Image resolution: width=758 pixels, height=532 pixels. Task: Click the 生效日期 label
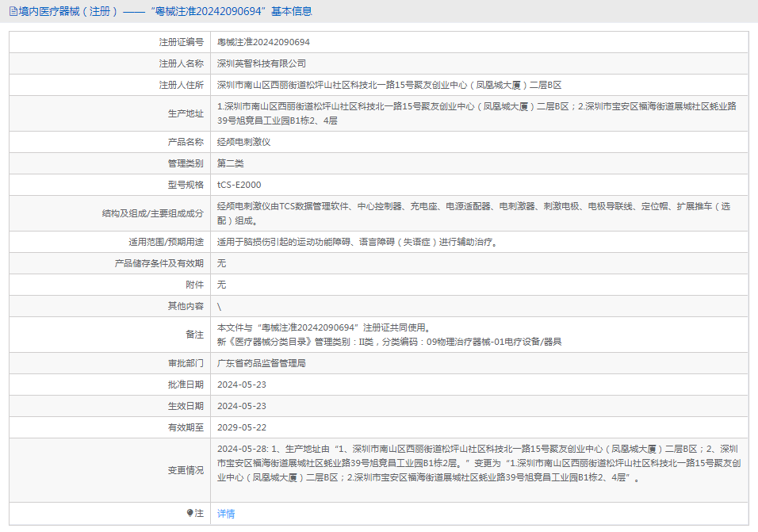[186, 406]
